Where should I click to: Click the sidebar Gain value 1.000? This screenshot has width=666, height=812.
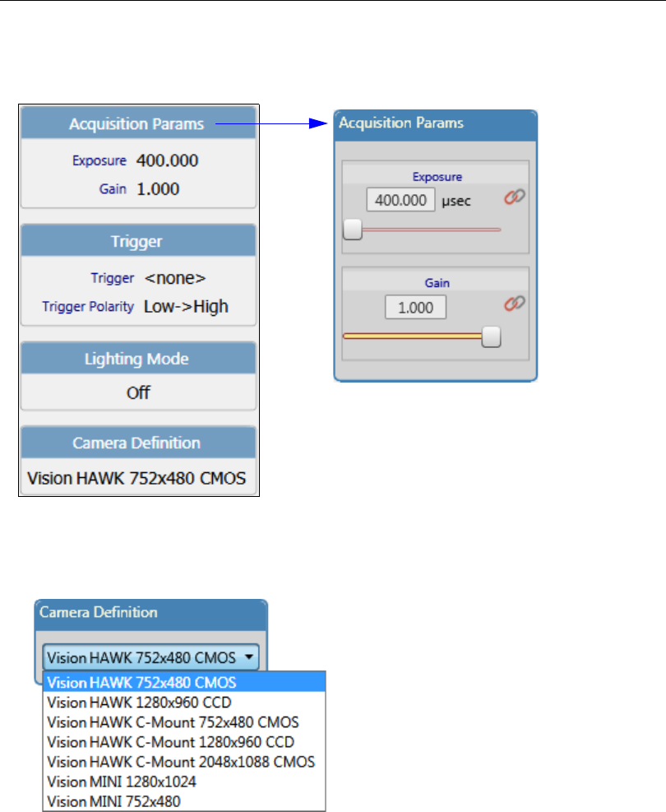158,189
